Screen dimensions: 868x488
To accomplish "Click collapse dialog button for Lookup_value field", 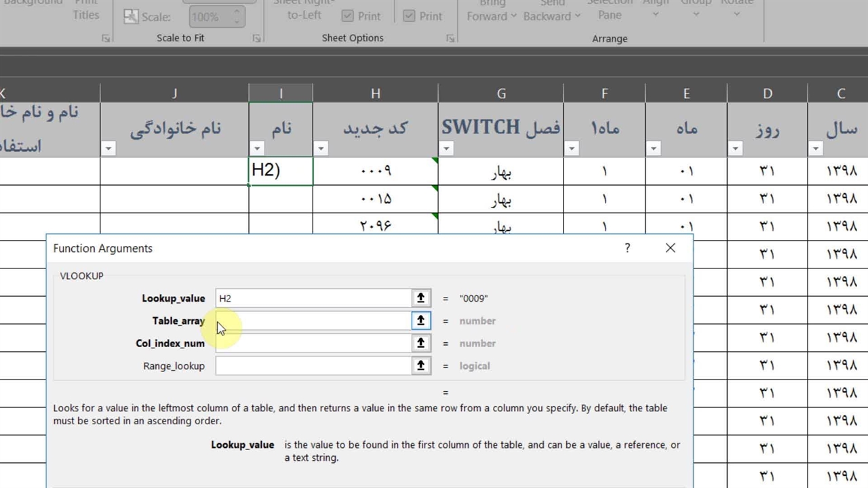I will point(420,298).
